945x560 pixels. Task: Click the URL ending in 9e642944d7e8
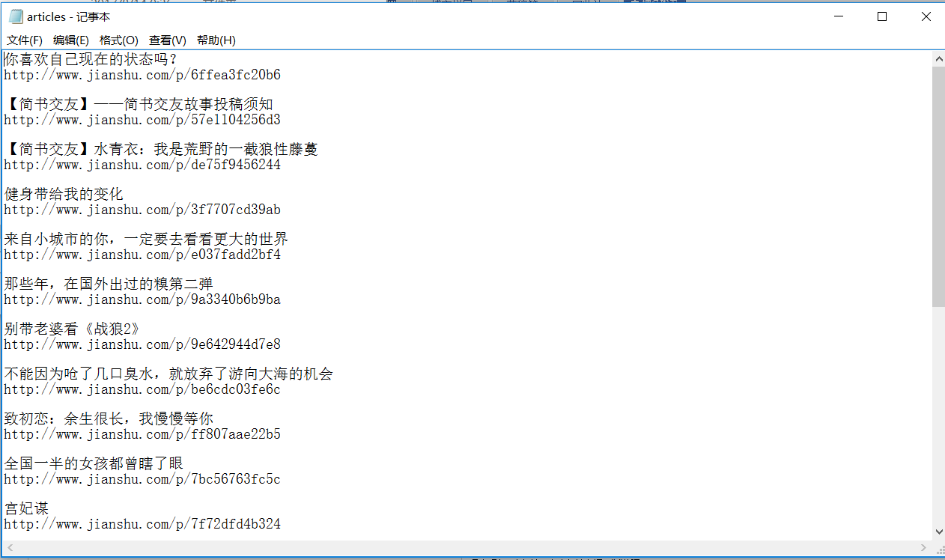(142, 344)
